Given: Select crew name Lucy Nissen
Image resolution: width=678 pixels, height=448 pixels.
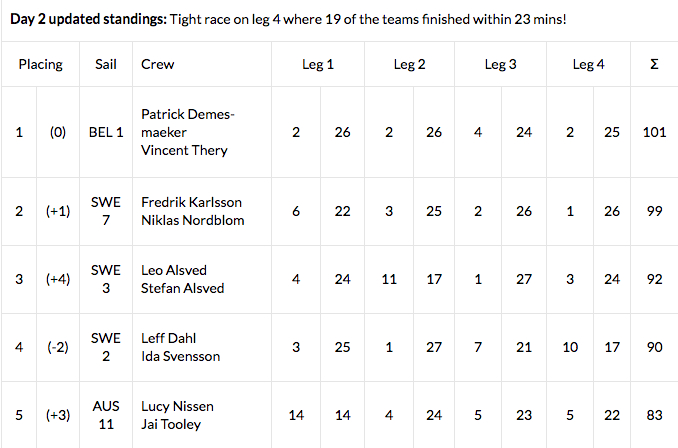Looking at the screenshot, I should [178, 406].
